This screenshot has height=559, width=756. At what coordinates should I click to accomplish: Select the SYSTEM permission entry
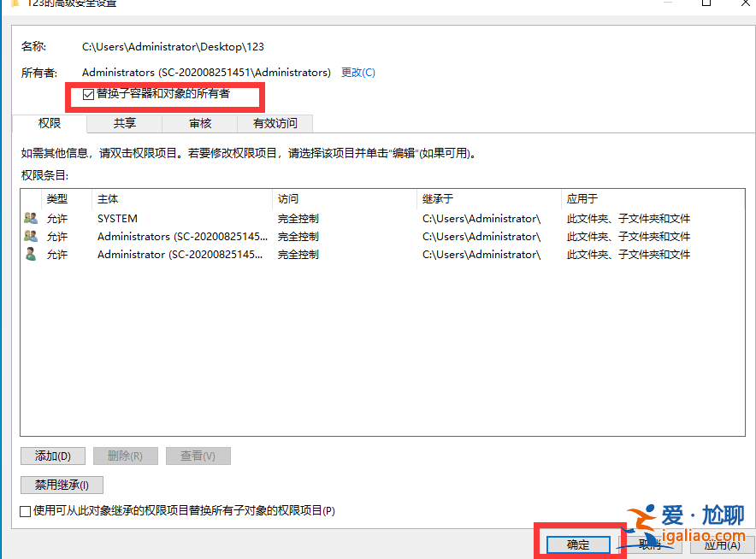171,218
